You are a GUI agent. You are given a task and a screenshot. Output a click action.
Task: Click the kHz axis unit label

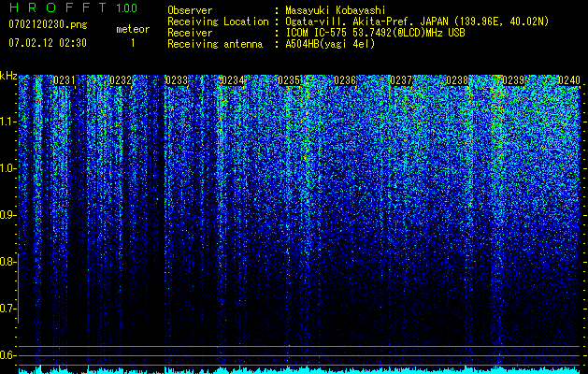click(8, 76)
